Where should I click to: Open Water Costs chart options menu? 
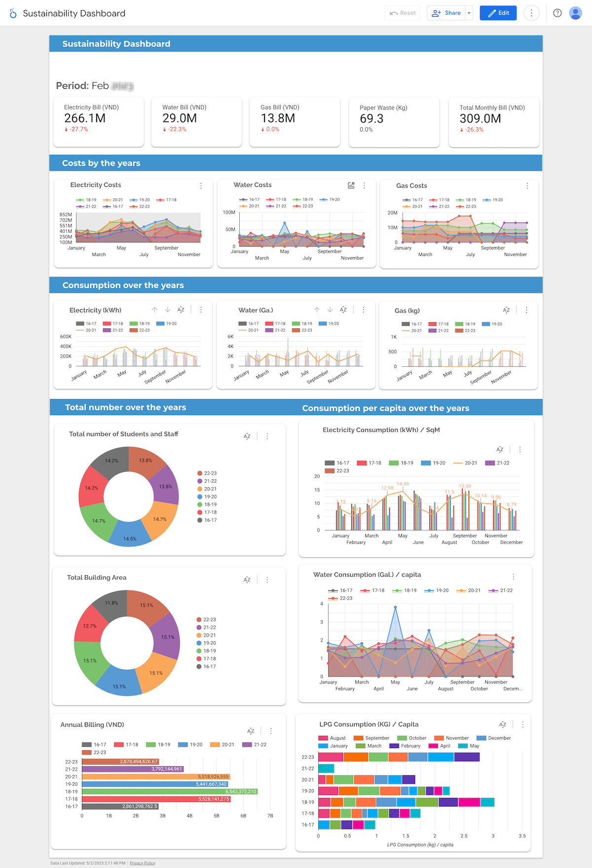tap(364, 186)
